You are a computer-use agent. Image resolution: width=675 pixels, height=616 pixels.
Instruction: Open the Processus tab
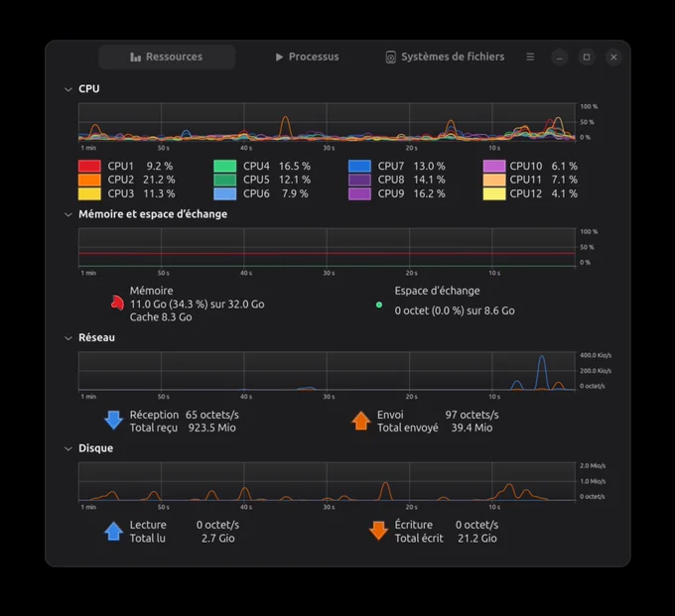coord(307,57)
